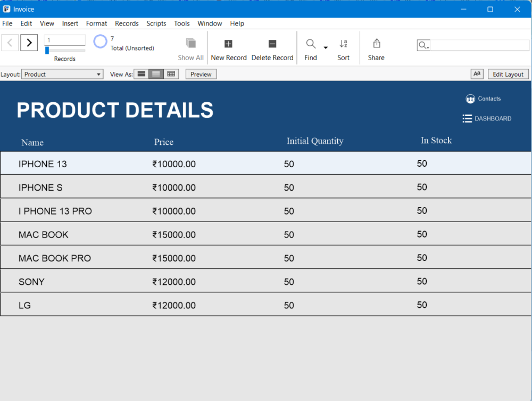Create a New Record
Viewport: 532px width, 401px height.
point(228,50)
